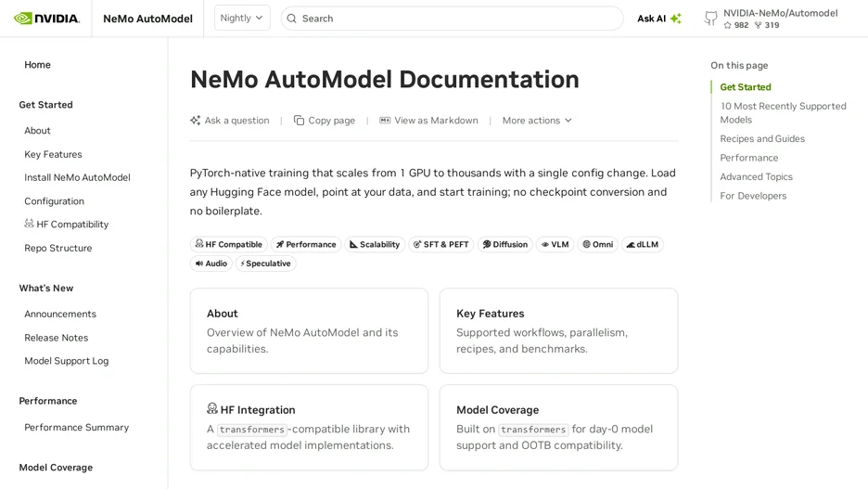868x489 pixels.
Task: Open Model Support Log page
Action: pos(67,361)
